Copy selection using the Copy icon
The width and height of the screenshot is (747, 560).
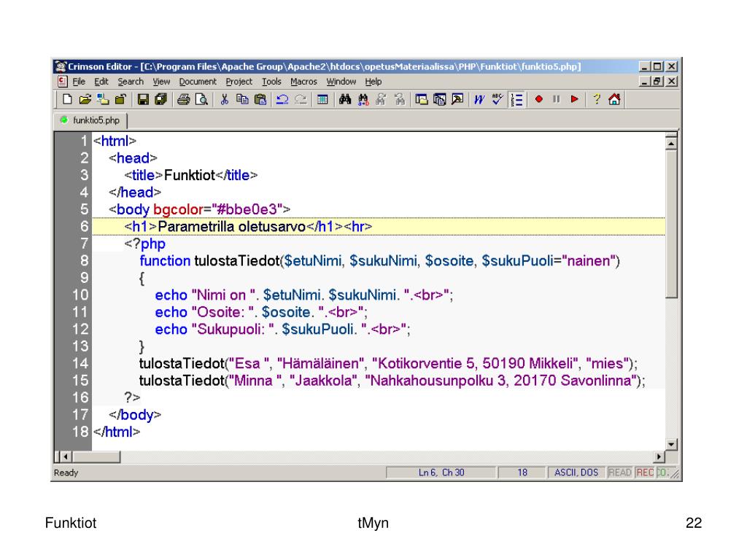tap(242, 99)
